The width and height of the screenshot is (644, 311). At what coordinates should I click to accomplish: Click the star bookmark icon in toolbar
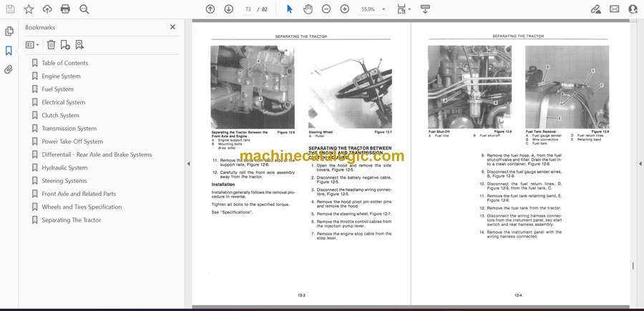(29, 9)
